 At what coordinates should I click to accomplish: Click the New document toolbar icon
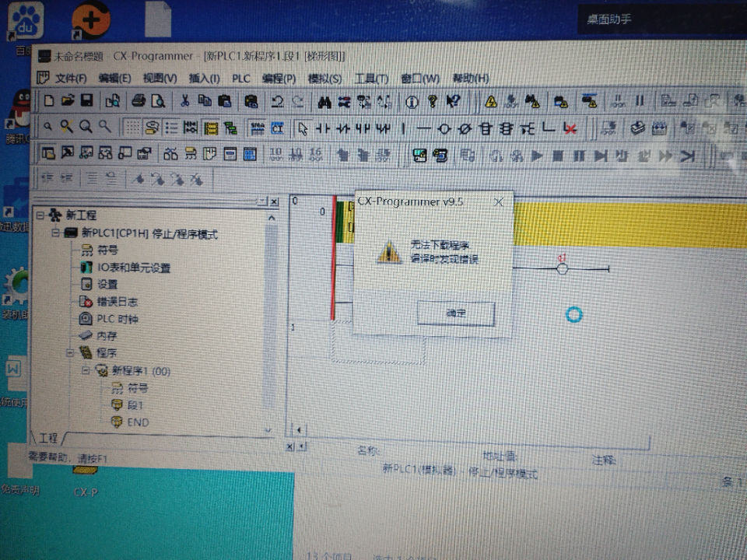[48, 101]
